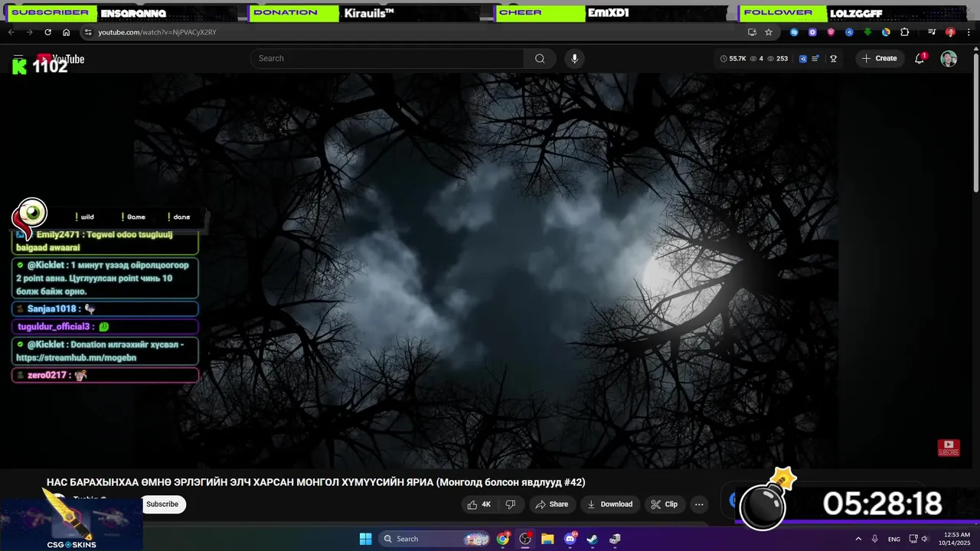Open the purple gear extension
Viewport: 980px width, 551px height.
812,32
